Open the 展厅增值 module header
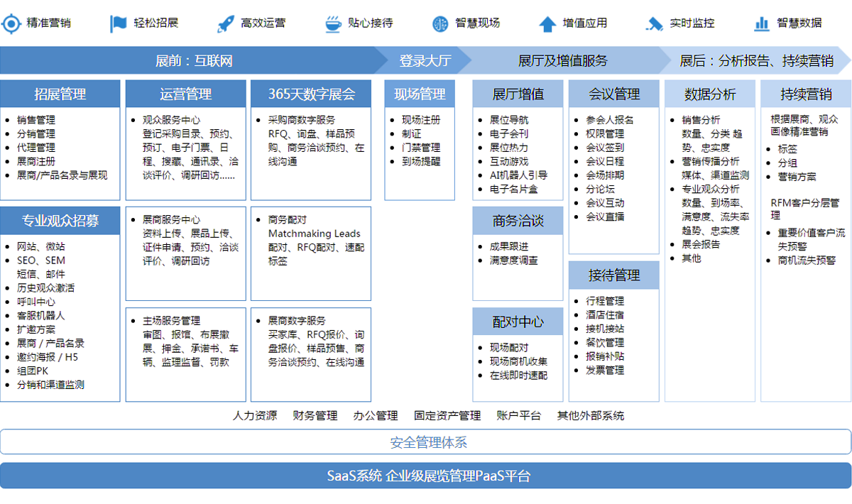The height and width of the screenshot is (504, 852). click(x=518, y=94)
